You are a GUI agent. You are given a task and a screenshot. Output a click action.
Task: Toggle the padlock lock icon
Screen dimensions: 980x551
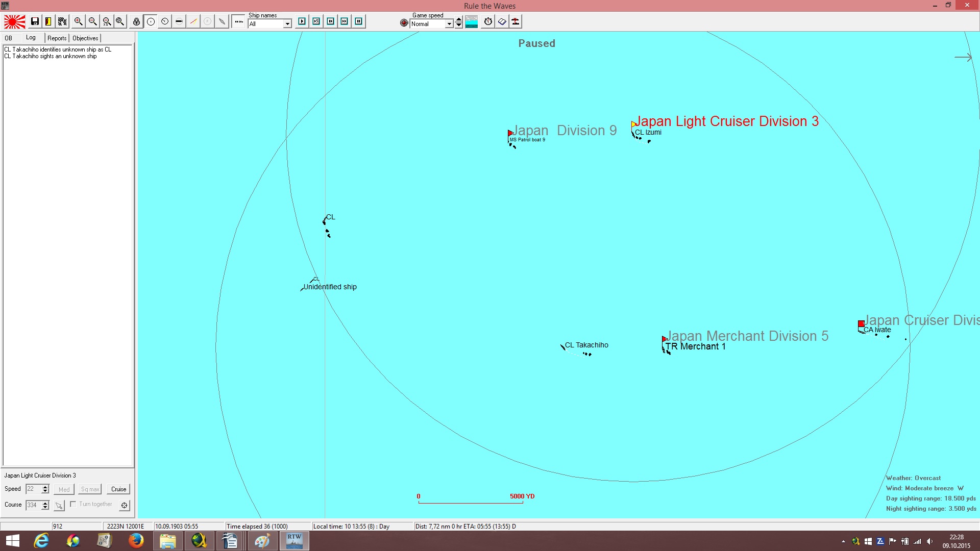(x=136, y=21)
